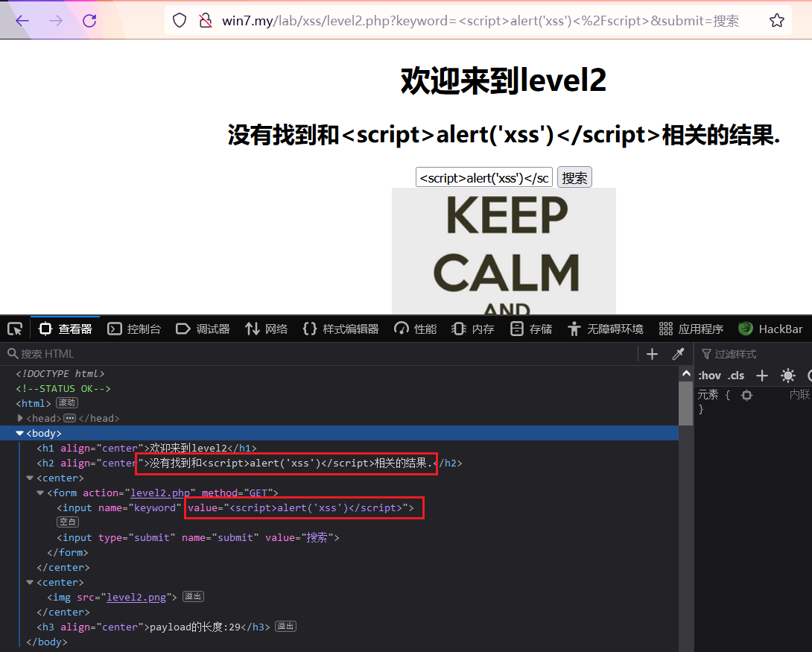Click the 搜索 HTML search field

click(x=74, y=353)
